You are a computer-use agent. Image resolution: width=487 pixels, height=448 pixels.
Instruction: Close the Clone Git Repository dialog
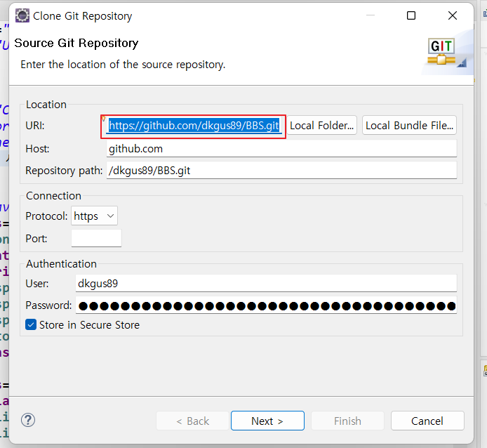[x=453, y=15]
